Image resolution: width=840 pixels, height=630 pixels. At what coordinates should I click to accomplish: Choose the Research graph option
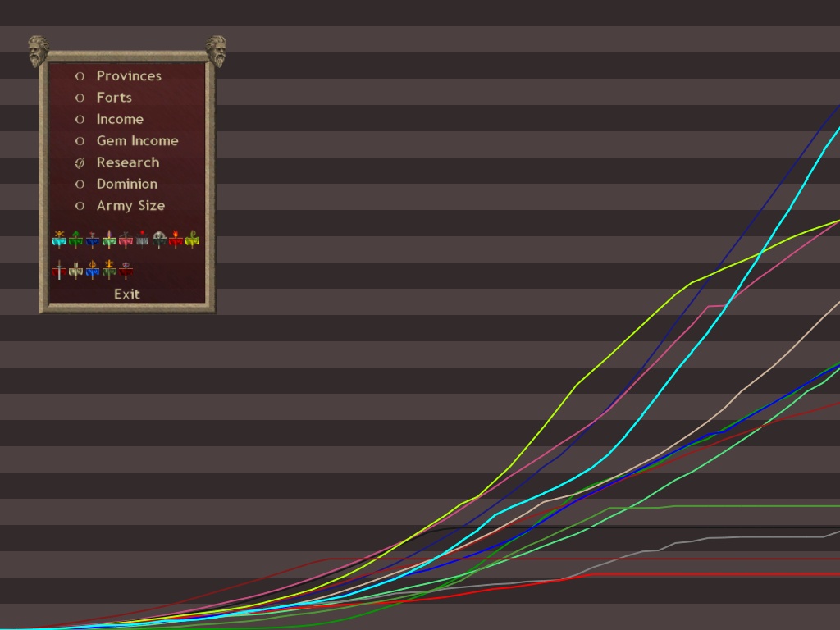tap(117, 162)
